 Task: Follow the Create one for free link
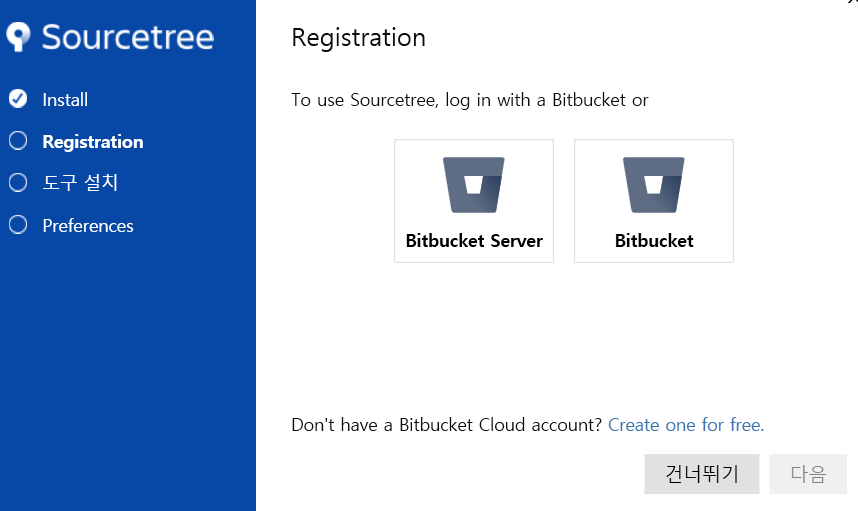pos(686,425)
